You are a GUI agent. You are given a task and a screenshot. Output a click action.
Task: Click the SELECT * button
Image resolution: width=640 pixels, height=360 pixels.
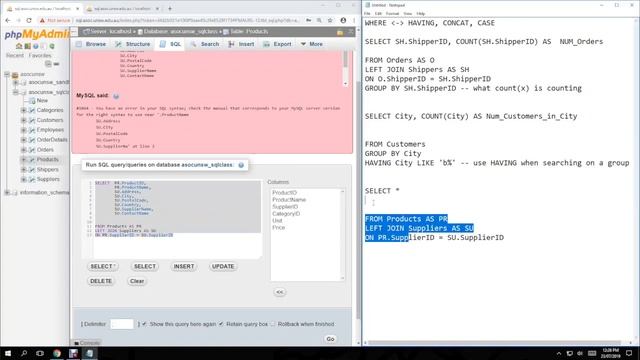pyautogui.click(x=102, y=267)
